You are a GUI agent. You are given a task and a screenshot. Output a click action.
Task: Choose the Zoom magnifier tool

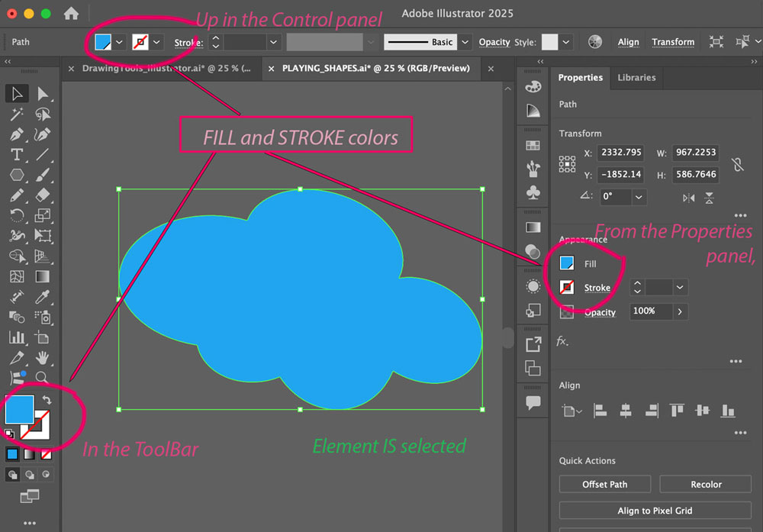pyautogui.click(x=43, y=377)
